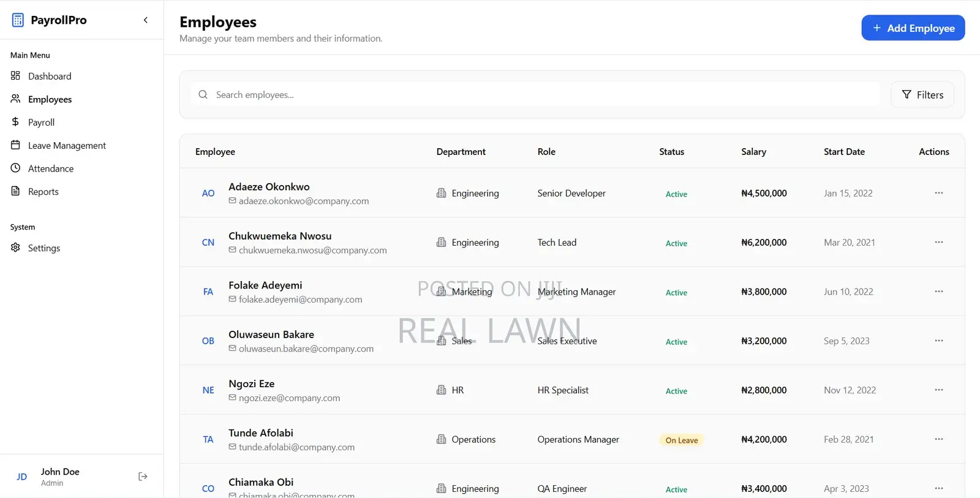Click the building icon in Adaeze's Engineering cell
This screenshot has height=498, width=980.
(441, 193)
